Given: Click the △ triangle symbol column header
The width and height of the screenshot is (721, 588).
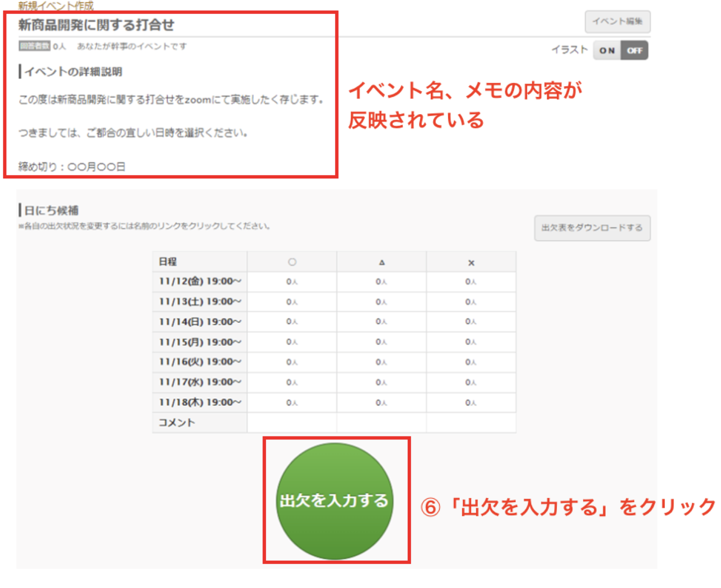Looking at the screenshot, I should click(381, 262).
